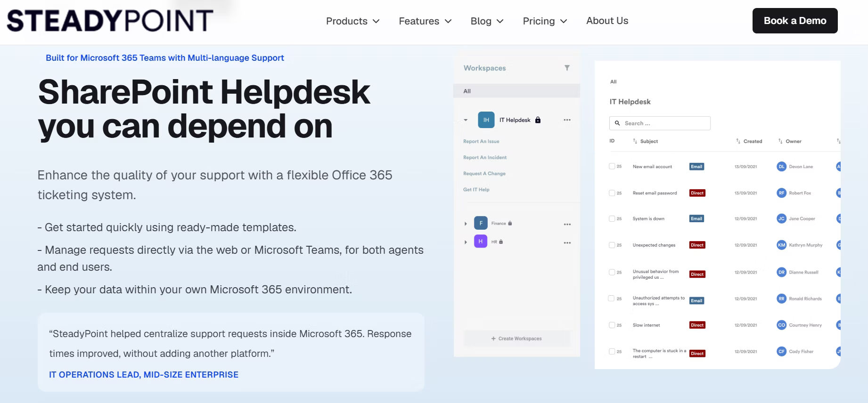This screenshot has height=403, width=868.
Task: Open Get IT Help form
Action: pos(476,189)
